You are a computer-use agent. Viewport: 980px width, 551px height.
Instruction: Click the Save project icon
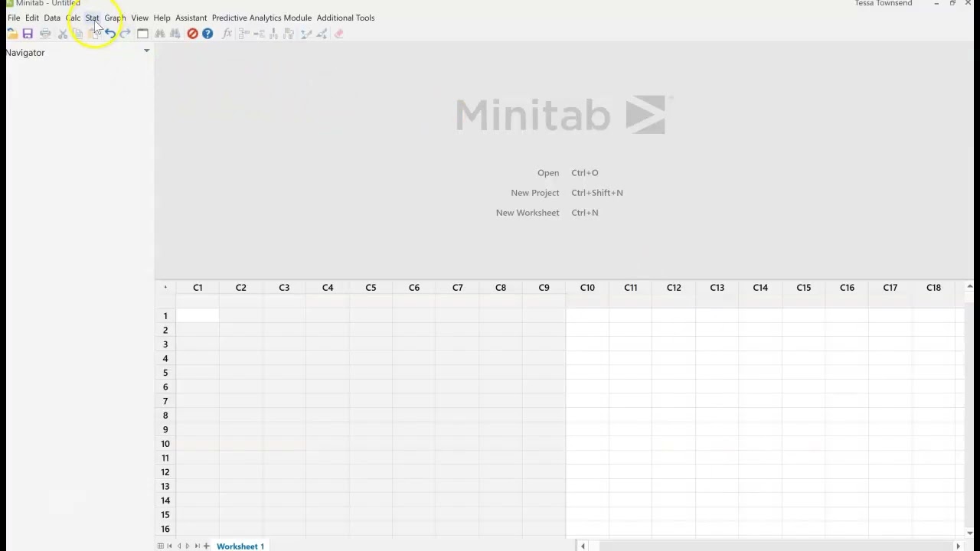28,34
